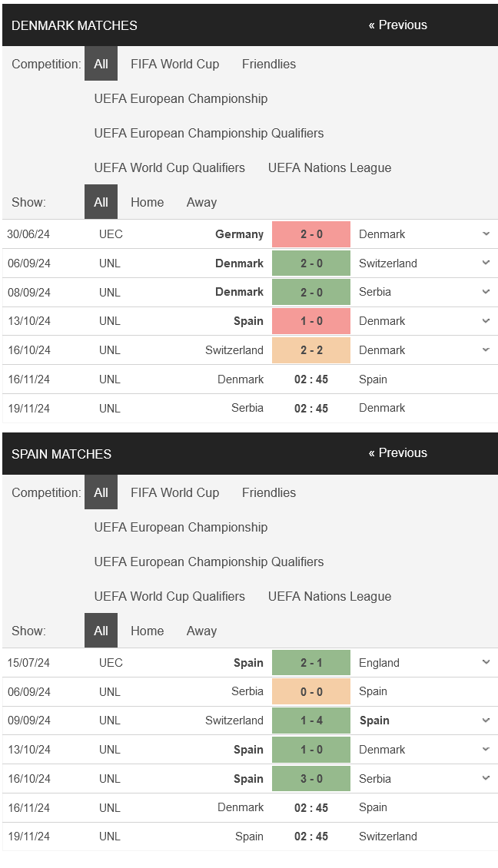Expand Spain vs England match chevron
The image size is (498, 868).
[x=486, y=662]
